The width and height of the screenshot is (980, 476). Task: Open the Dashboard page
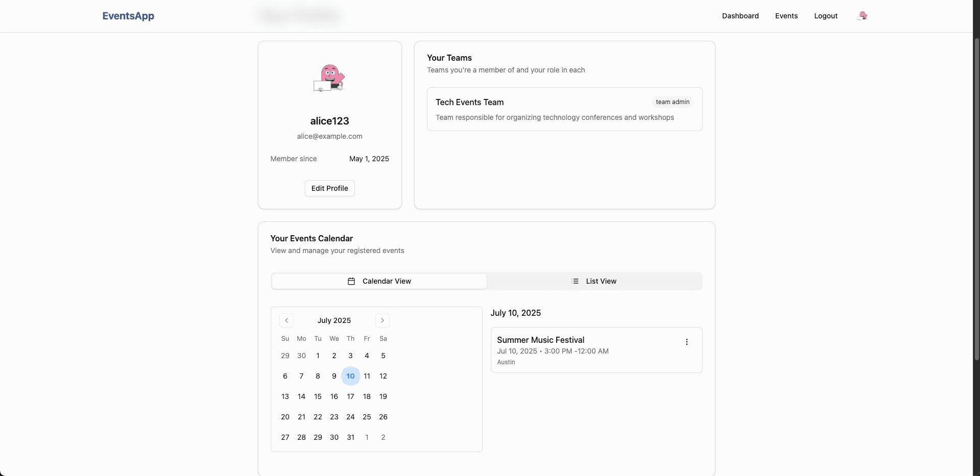(740, 16)
